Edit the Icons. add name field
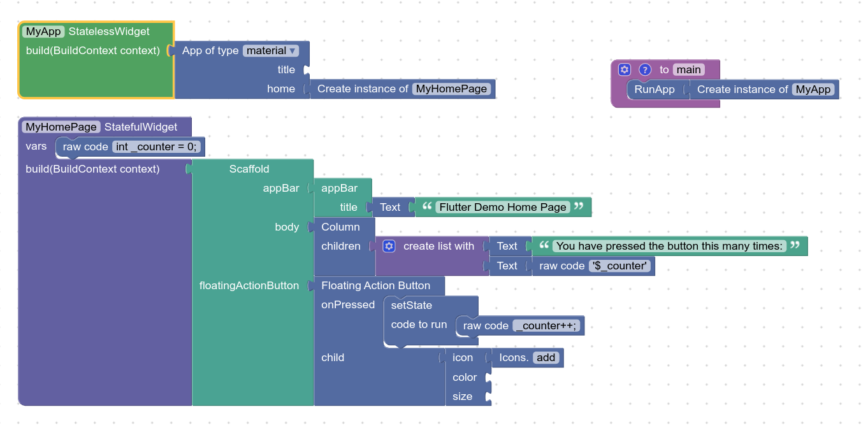Viewport: 868px width, 428px height. pos(546,357)
